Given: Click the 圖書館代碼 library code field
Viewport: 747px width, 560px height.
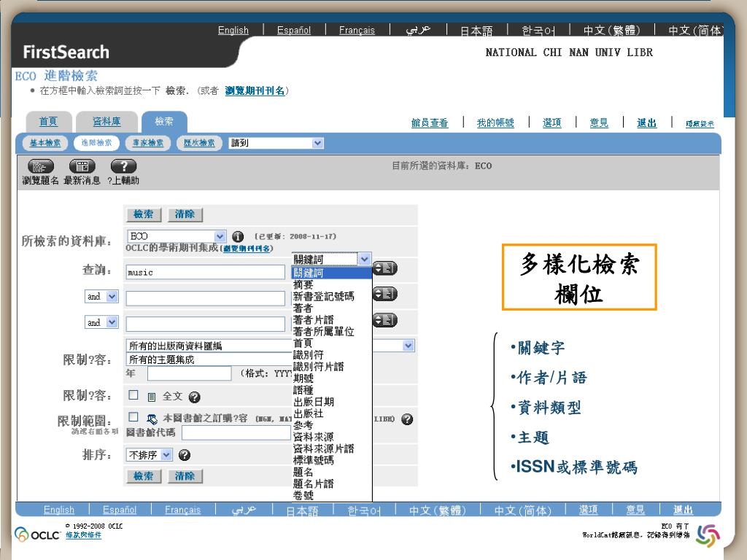Looking at the screenshot, I should click(236, 433).
